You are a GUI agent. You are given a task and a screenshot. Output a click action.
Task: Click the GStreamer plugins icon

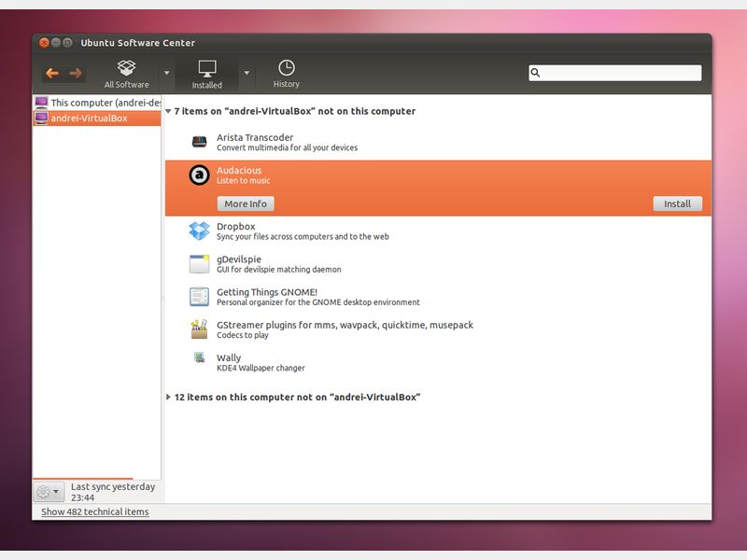point(199,329)
